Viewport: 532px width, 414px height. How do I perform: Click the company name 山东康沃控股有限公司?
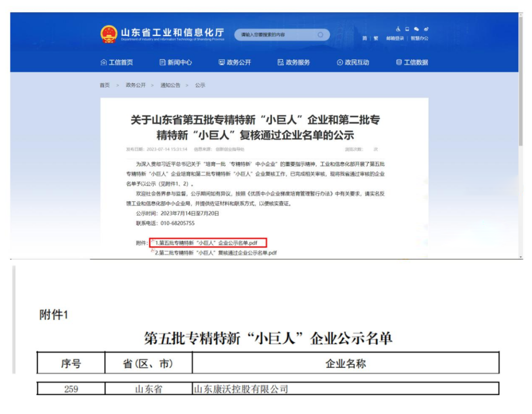(x=241, y=389)
